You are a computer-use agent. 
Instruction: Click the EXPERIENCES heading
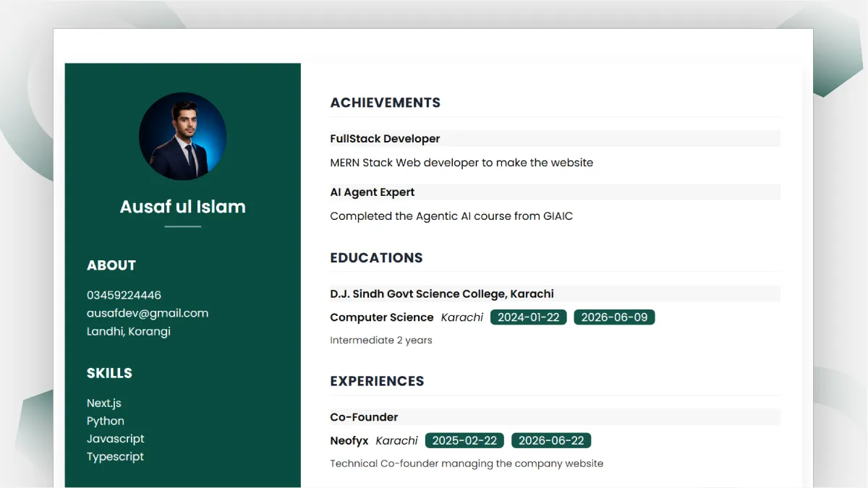377,381
